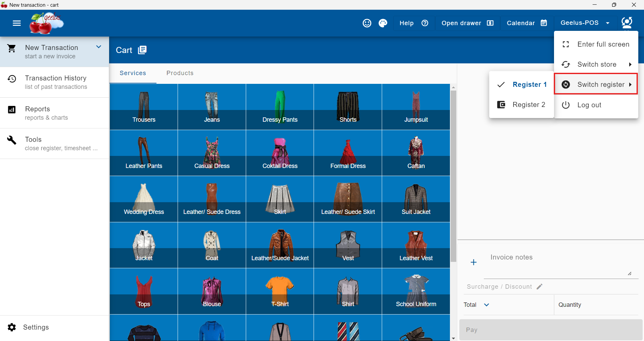Choose Register 2 from the submenu

(x=521, y=105)
